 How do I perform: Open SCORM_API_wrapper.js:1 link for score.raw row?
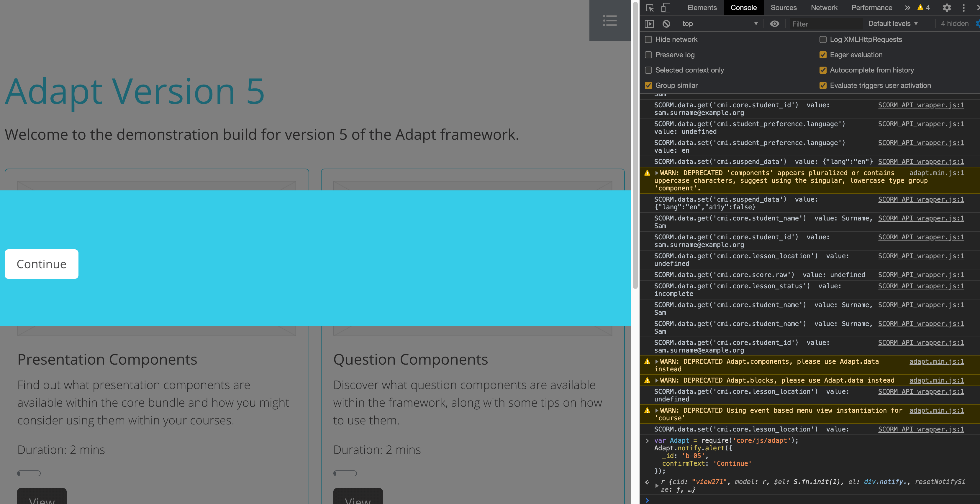point(921,275)
